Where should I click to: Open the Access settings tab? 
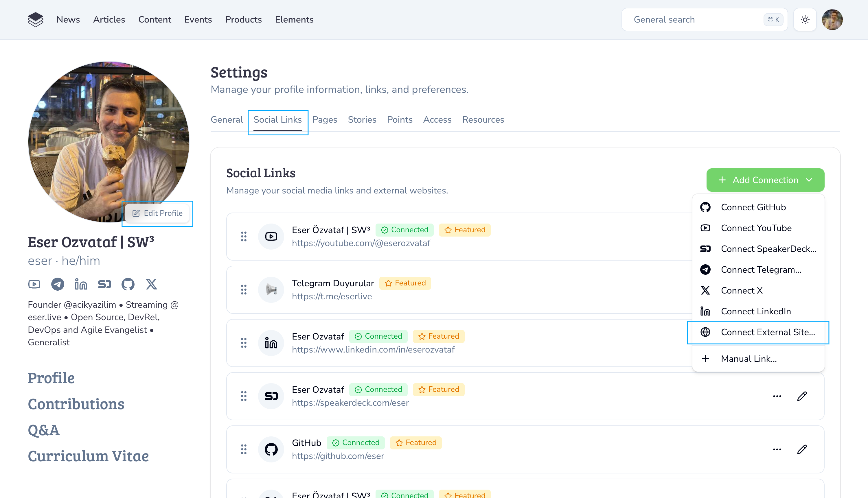coord(437,120)
